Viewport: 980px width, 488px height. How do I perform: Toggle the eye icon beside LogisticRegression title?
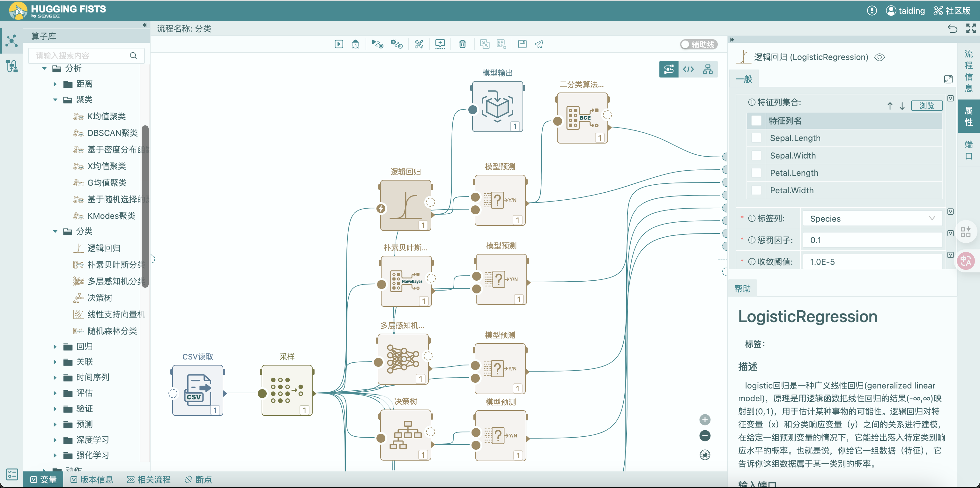tap(879, 57)
